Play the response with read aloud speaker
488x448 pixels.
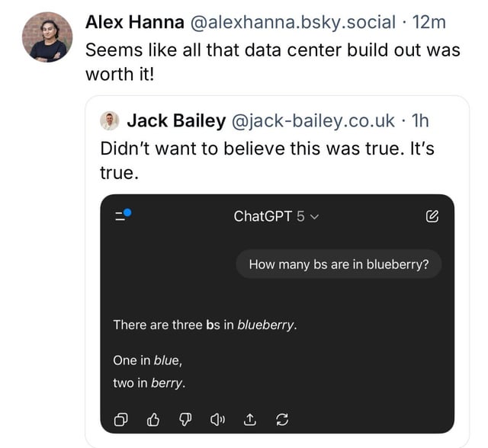point(217,418)
